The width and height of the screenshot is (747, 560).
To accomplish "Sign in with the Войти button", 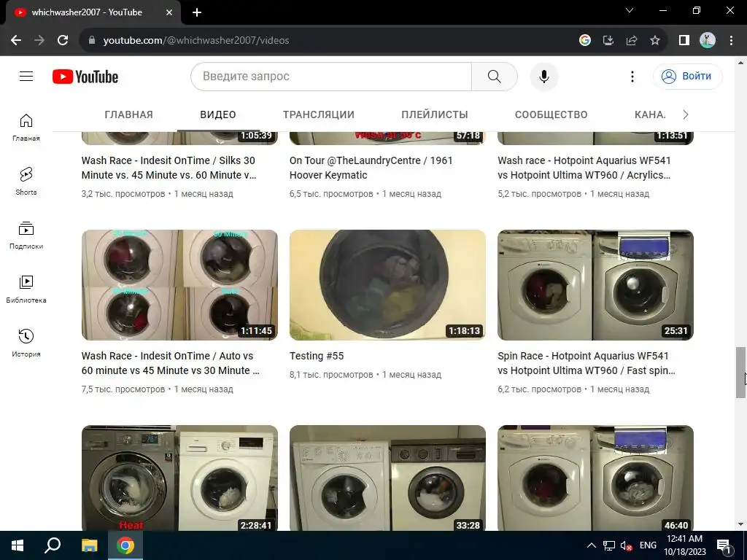I will coord(687,76).
